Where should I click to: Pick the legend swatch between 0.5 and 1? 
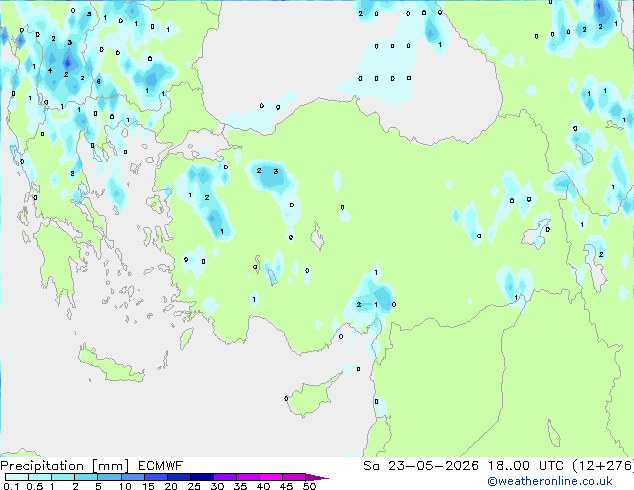[x=40, y=477]
